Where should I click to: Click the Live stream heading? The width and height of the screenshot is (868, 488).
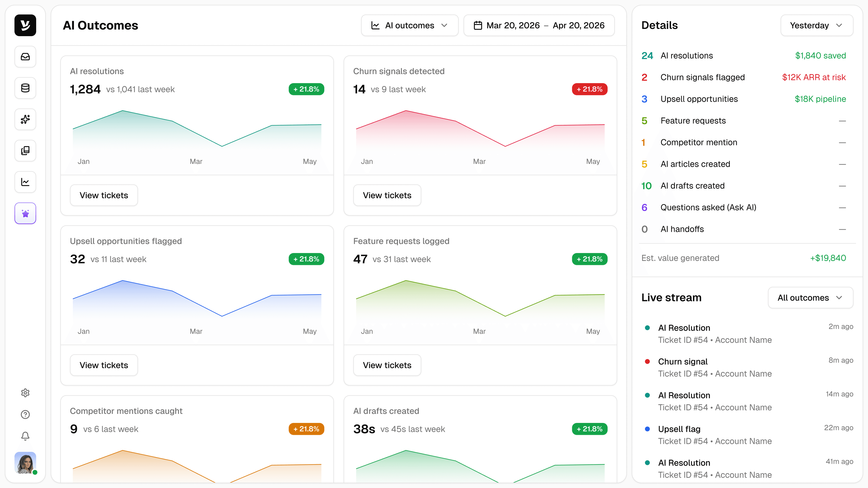coord(671,297)
